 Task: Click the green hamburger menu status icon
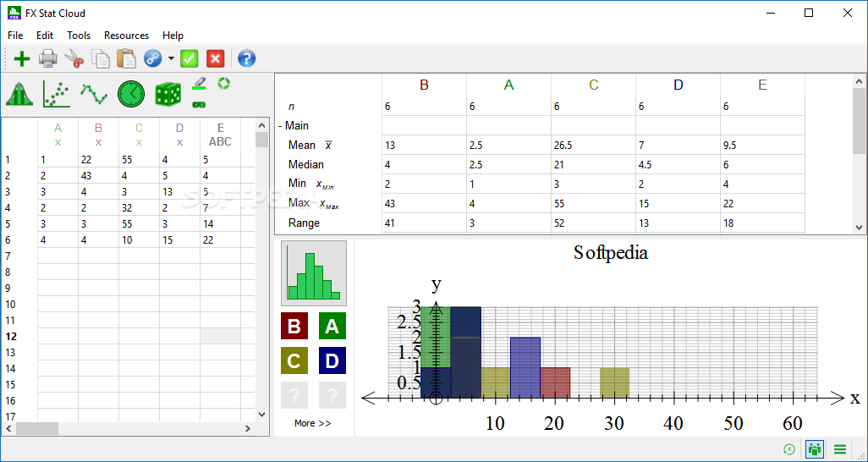click(x=840, y=449)
